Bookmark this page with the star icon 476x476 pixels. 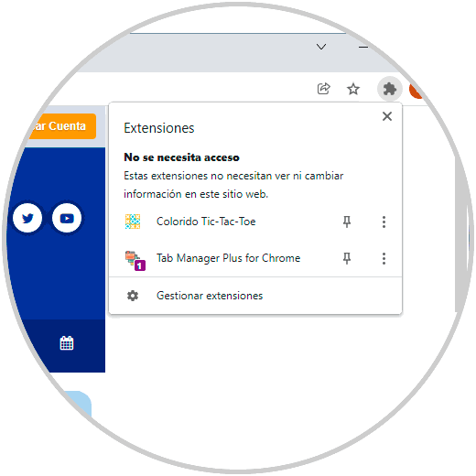(x=353, y=89)
